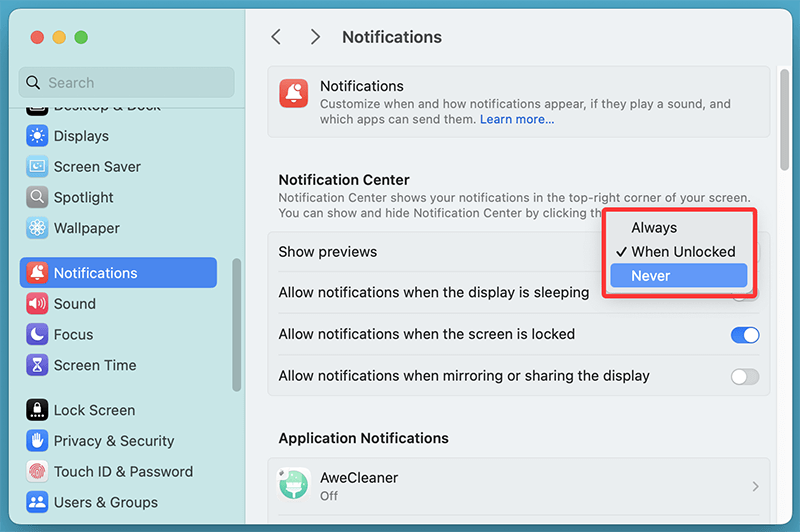The height and width of the screenshot is (532, 800).
Task: Click the Lock Screen icon
Action: (37, 410)
